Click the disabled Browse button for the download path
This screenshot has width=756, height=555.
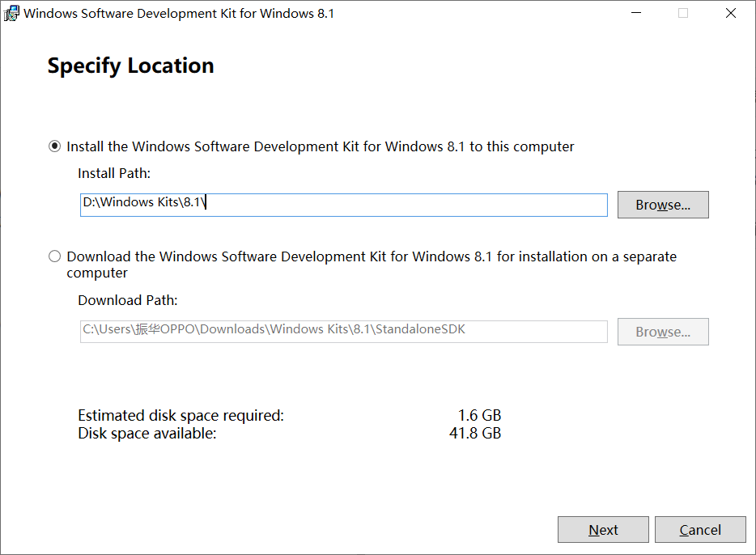pyautogui.click(x=663, y=332)
